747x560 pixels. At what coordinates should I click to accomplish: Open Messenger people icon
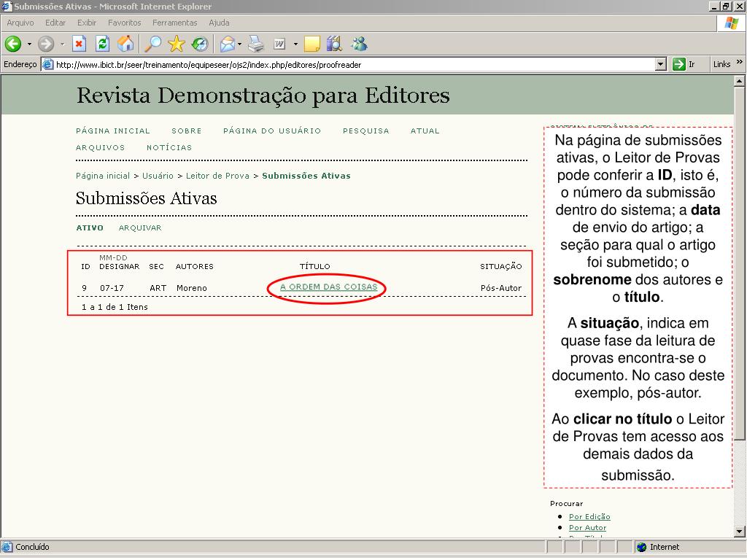(x=359, y=44)
